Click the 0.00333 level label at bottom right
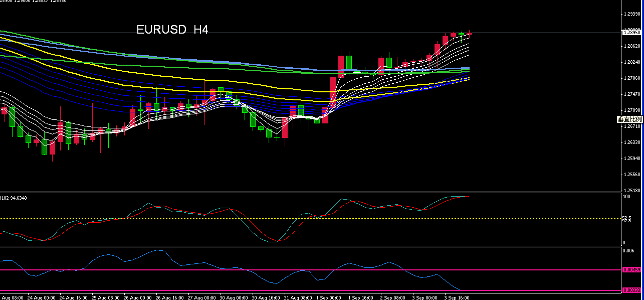Viewport: 644px width, 300px height. pos(632,289)
